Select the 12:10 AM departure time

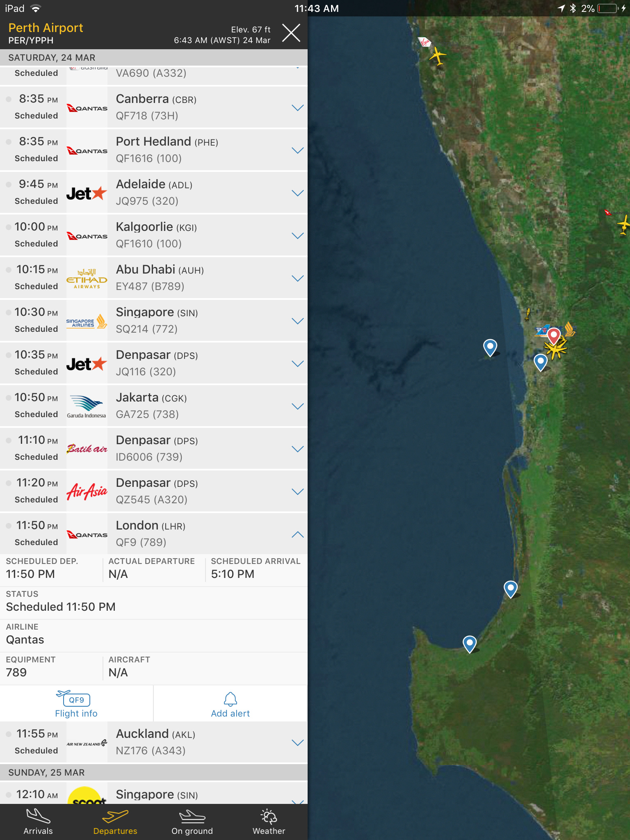coord(37,794)
